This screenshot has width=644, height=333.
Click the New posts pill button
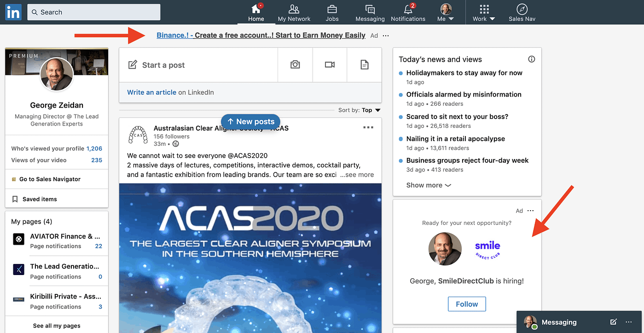click(250, 121)
